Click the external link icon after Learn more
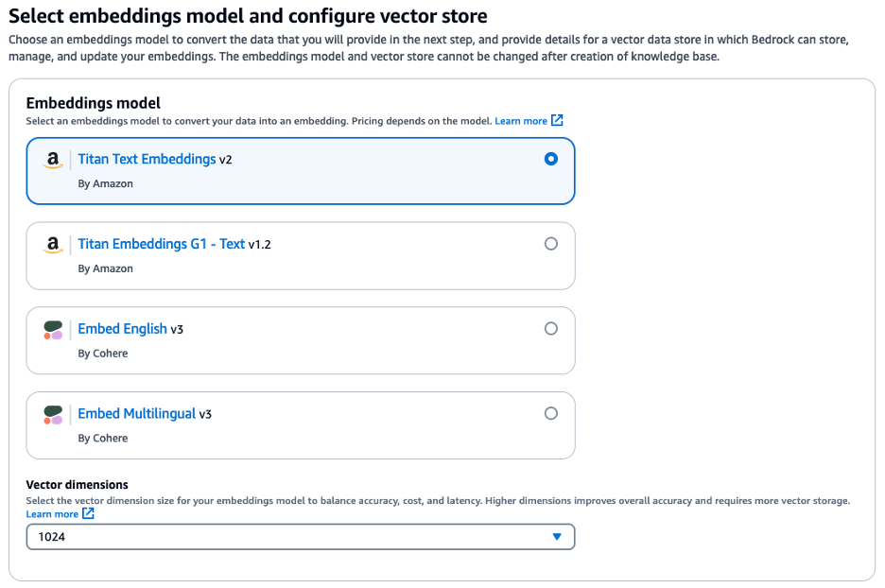Viewport: 885px width, 588px height. click(556, 120)
